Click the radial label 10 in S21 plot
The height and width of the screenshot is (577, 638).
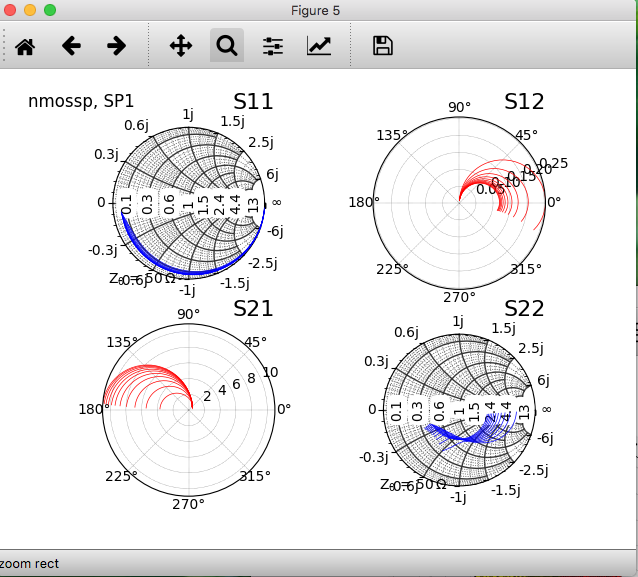[271, 372]
